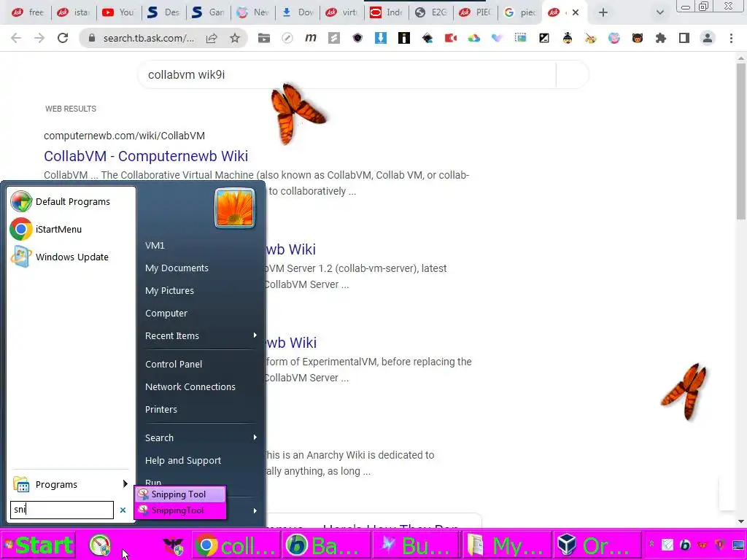This screenshot has width=747, height=560.
Task: Click the gauge shield quick-launch icon
Action: point(100,545)
